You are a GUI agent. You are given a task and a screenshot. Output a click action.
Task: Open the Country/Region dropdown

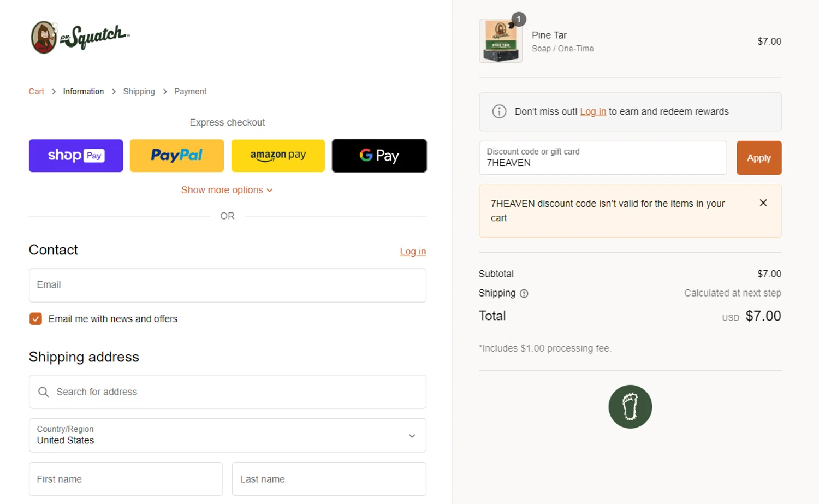(x=227, y=435)
